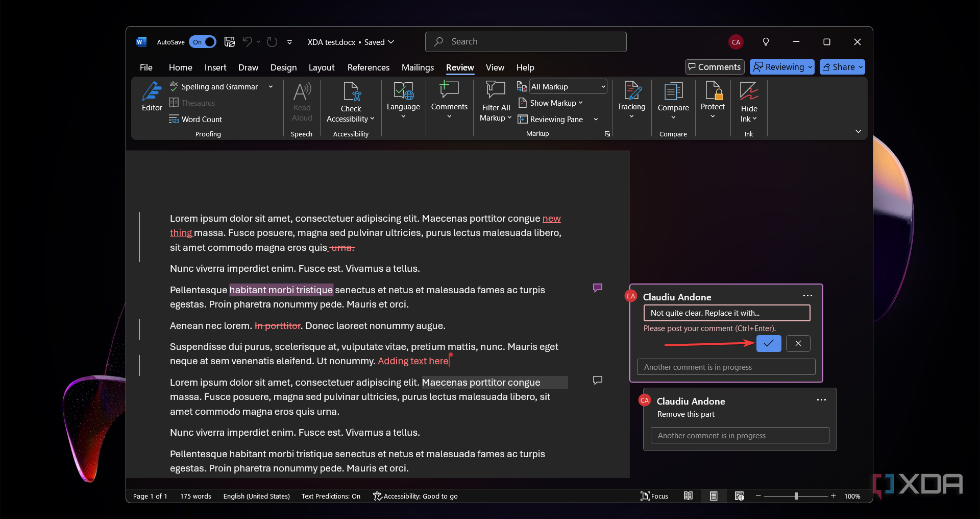The width and height of the screenshot is (980, 519).
Task: Open Word Count dialog
Action: pos(196,120)
